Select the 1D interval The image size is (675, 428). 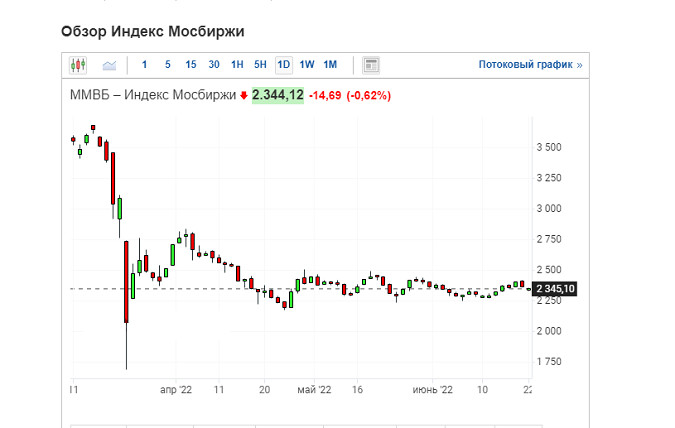coord(284,65)
